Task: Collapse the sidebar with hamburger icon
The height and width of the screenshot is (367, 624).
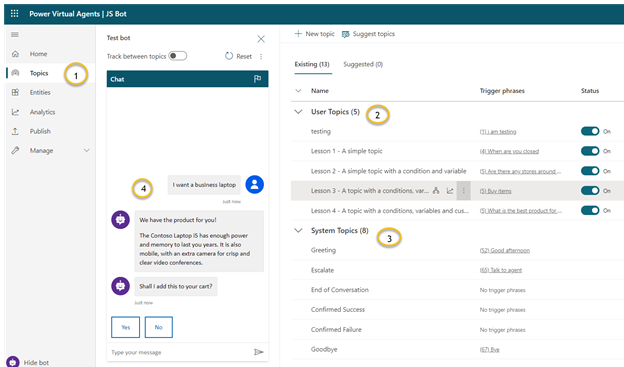Action: (15, 35)
